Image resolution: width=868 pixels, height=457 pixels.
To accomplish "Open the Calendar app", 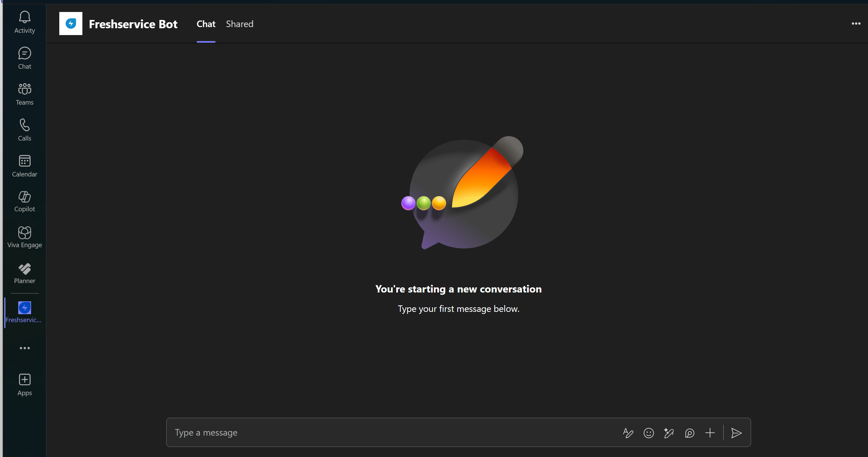I will (25, 166).
